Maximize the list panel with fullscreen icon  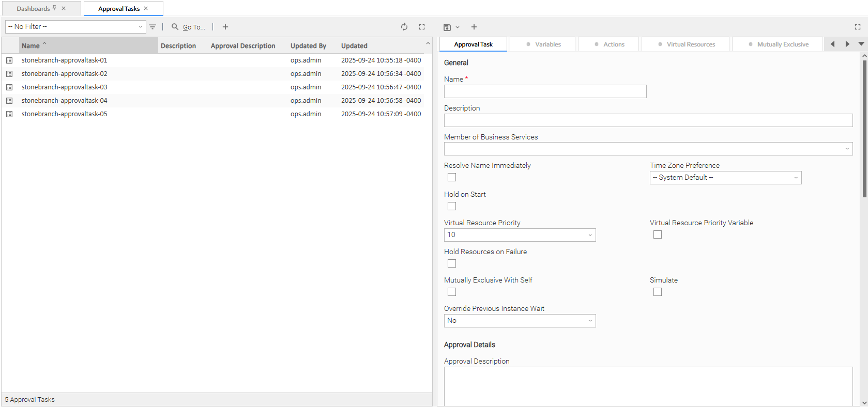pyautogui.click(x=422, y=27)
